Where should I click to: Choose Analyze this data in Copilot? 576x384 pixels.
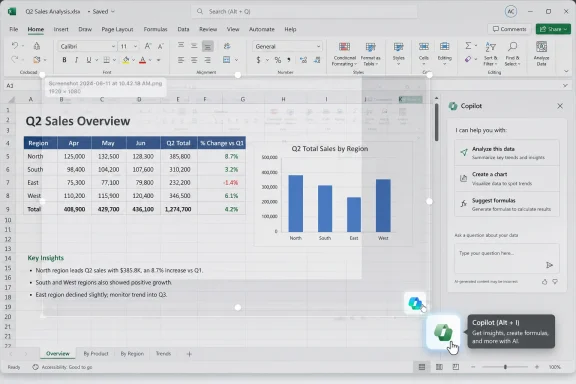pyautogui.click(x=507, y=152)
